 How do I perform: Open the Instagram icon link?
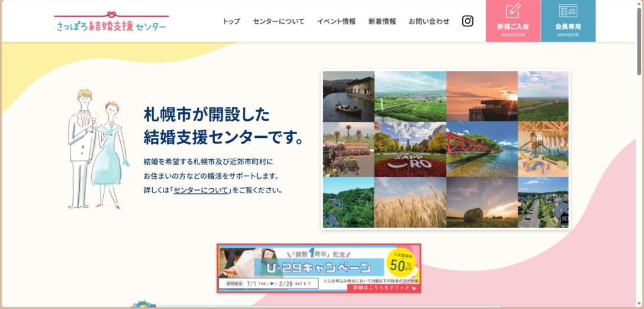[468, 21]
